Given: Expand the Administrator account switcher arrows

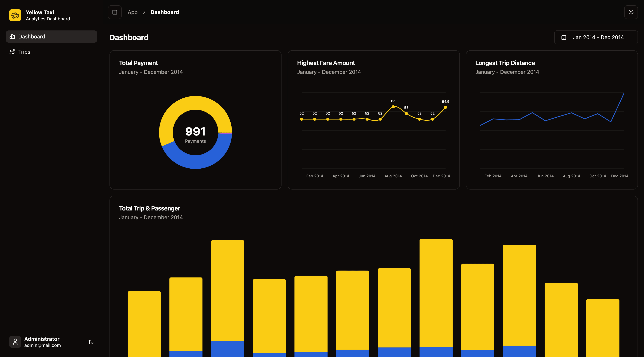Looking at the screenshot, I should pos(91,342).
